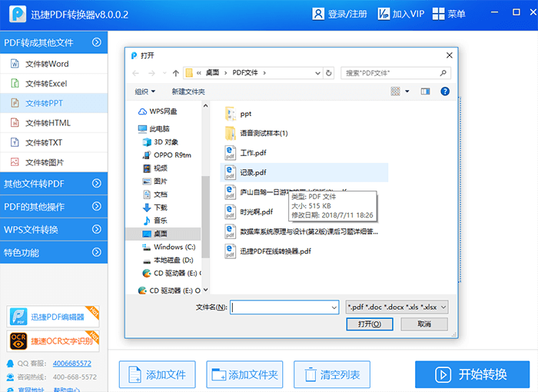Click the TXT icon beside 文件转TXT
This screenshot has height=392, width=538.
pyautogui.click(x=15, y=142)
